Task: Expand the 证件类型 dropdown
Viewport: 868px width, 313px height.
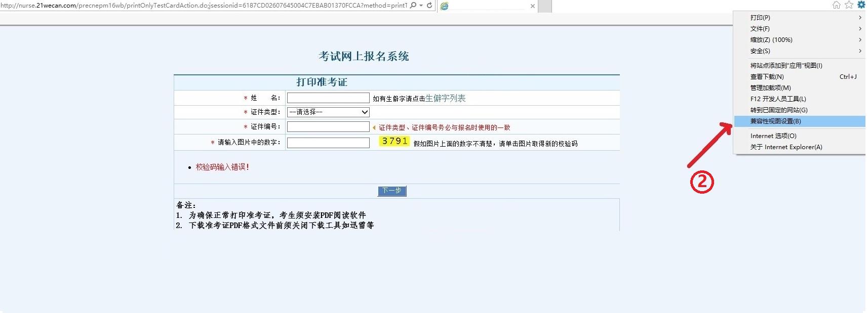Action: 328,112
